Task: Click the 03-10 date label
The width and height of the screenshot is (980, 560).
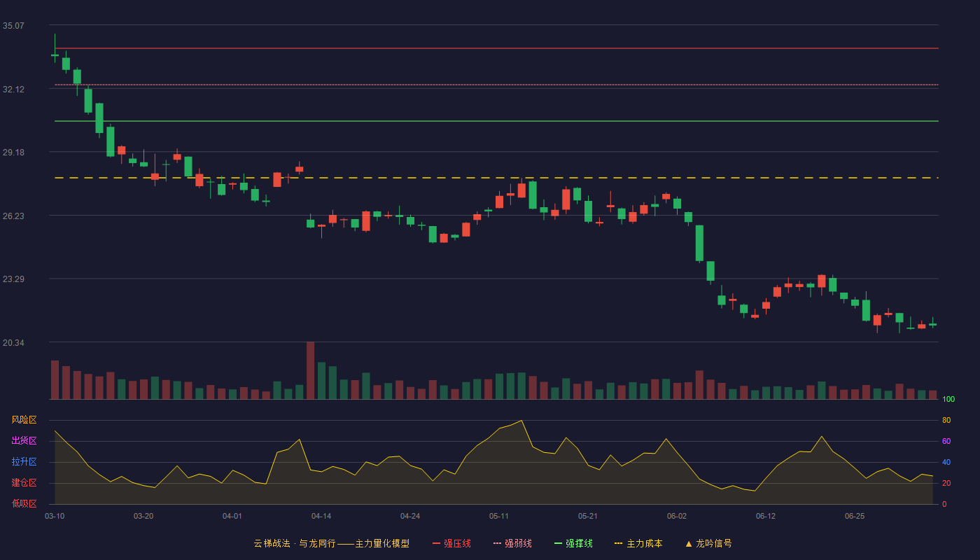Action: (x=55, y=516)
